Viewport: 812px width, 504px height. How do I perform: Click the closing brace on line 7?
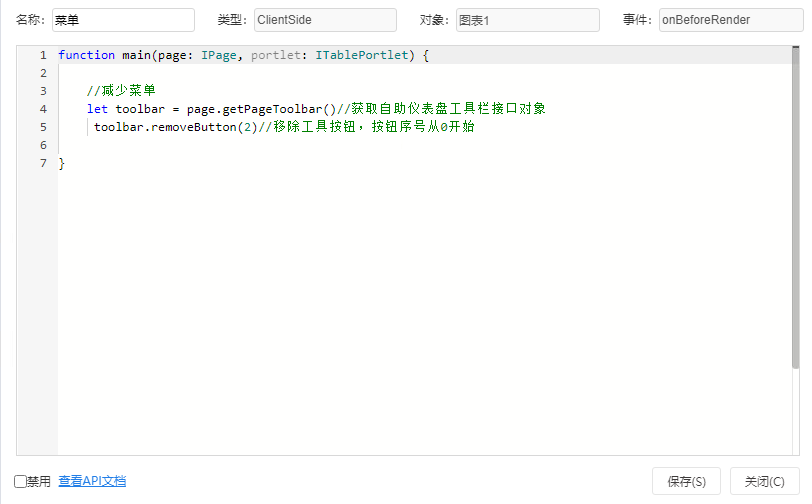62,164
